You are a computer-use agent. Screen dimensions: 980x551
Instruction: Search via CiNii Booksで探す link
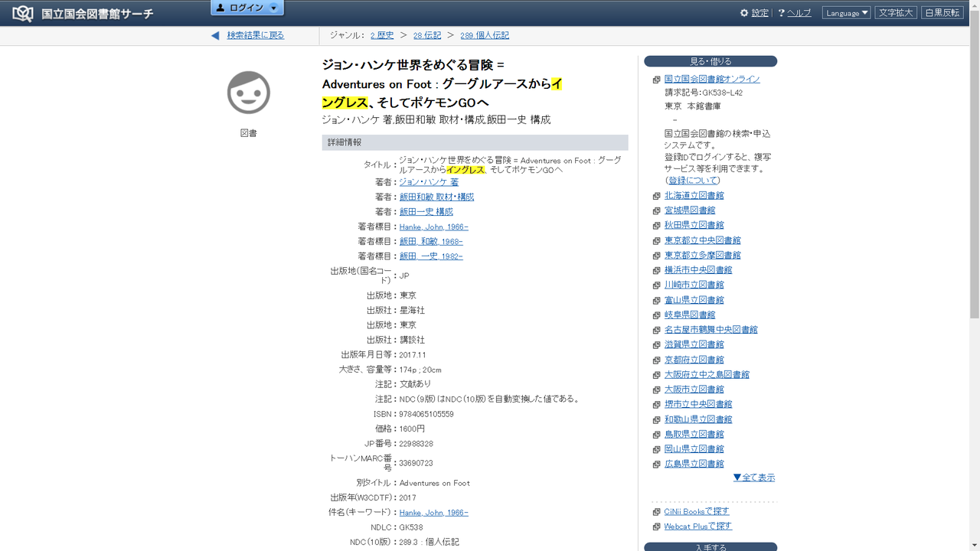tap(697, 511)
